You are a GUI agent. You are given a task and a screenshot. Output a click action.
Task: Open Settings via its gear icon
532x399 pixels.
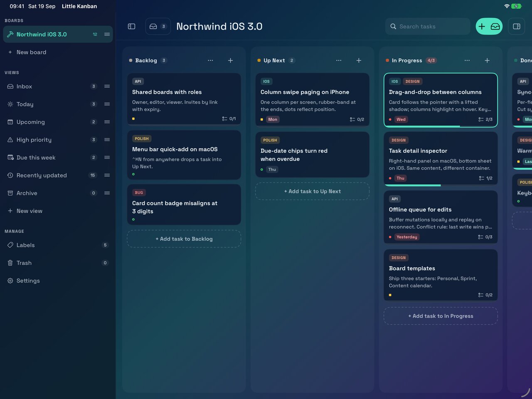tap(10, 281)
